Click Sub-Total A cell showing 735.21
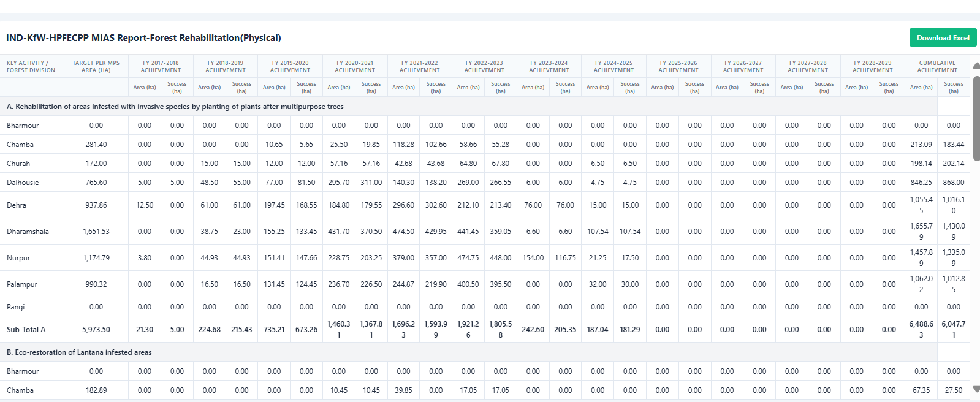Screen dimensions: 980x402 coord(274,330)
